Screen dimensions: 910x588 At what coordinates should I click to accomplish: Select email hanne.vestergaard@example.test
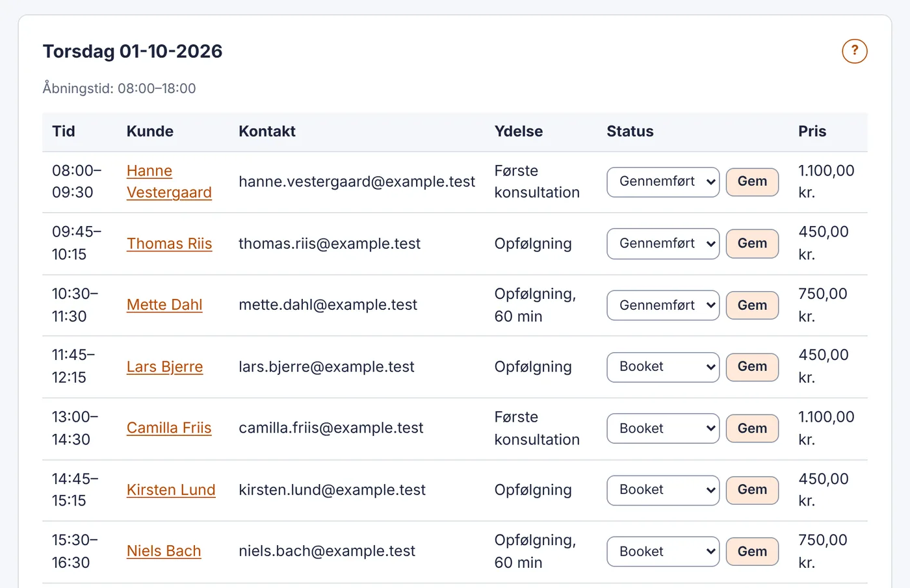coord(357,182)
